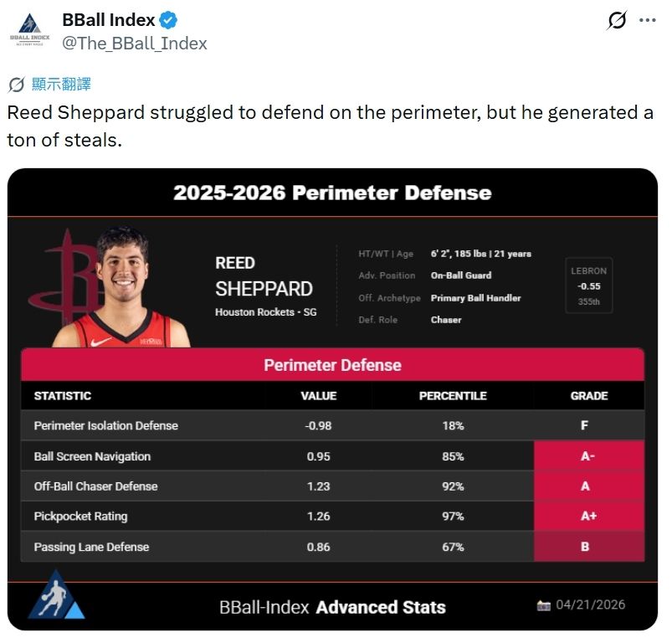The width and height of the screenshot is (672, 643).
Task: Click the tweet text about Reed Sheppard
Action: [330, 126]
